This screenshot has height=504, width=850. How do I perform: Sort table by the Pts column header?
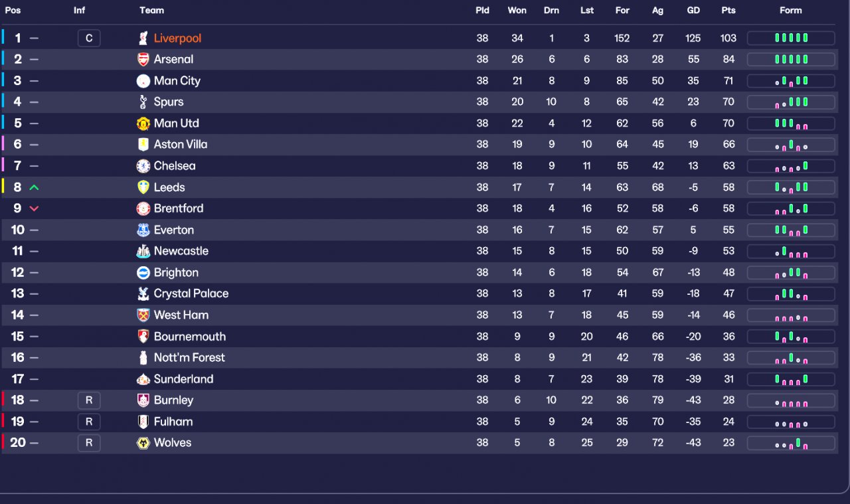[728, 11]
